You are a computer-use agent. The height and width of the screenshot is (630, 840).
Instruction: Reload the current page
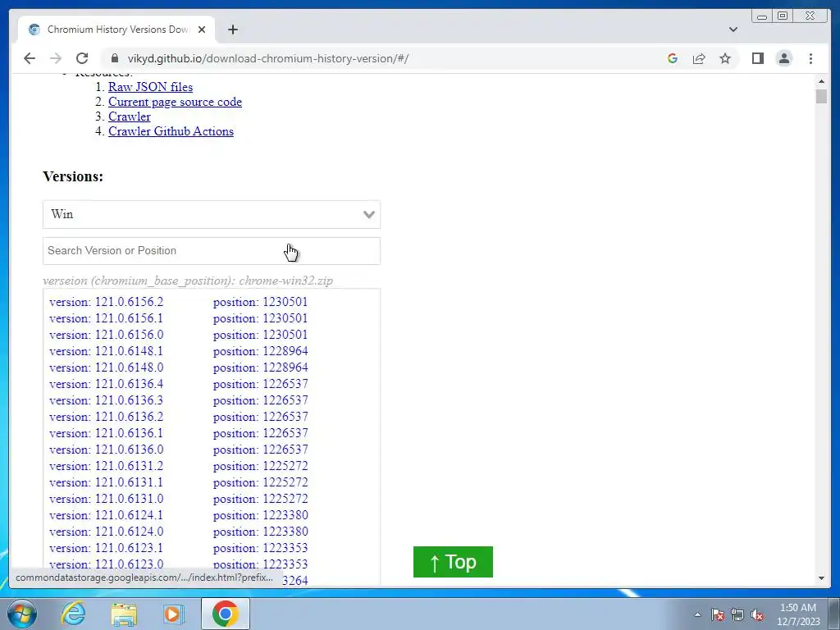(x=82, y=58)
